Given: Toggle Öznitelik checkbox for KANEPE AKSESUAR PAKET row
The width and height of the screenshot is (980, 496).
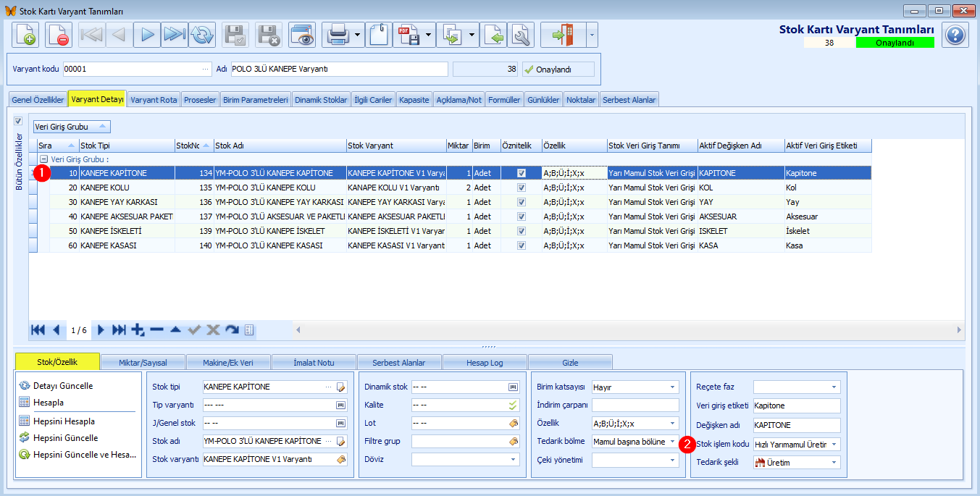Looking at the screenshot, I should point(522,217).
